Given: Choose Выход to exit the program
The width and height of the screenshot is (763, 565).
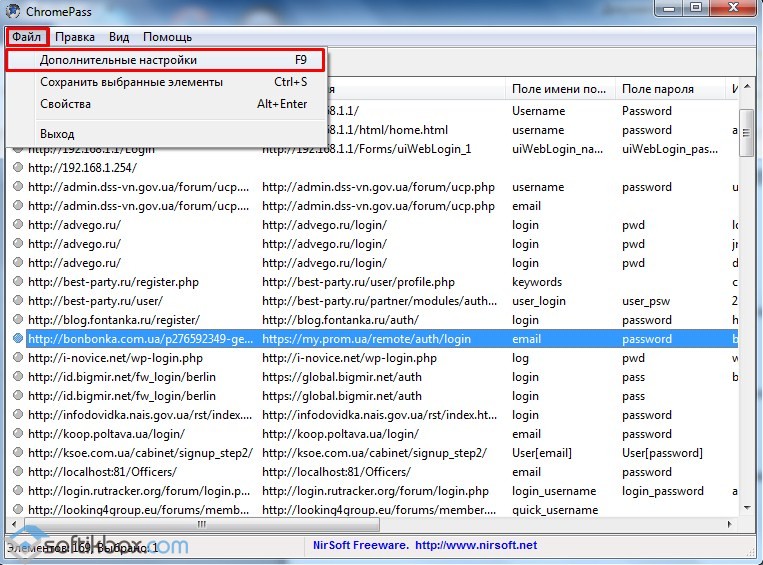Looking at the screenshot, I should coord(57,134).
